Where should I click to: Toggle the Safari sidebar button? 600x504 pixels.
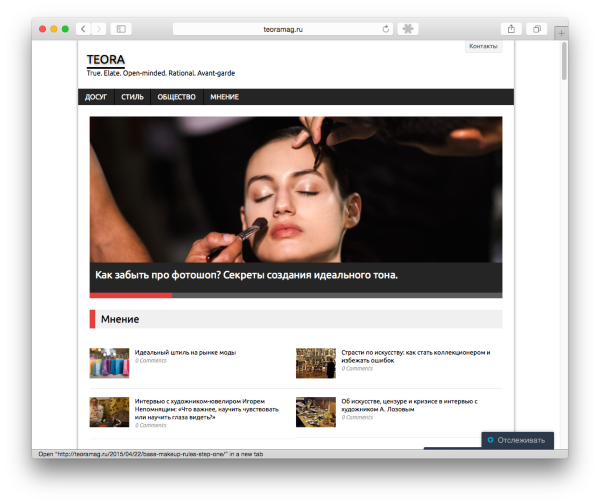coord(121,29)
